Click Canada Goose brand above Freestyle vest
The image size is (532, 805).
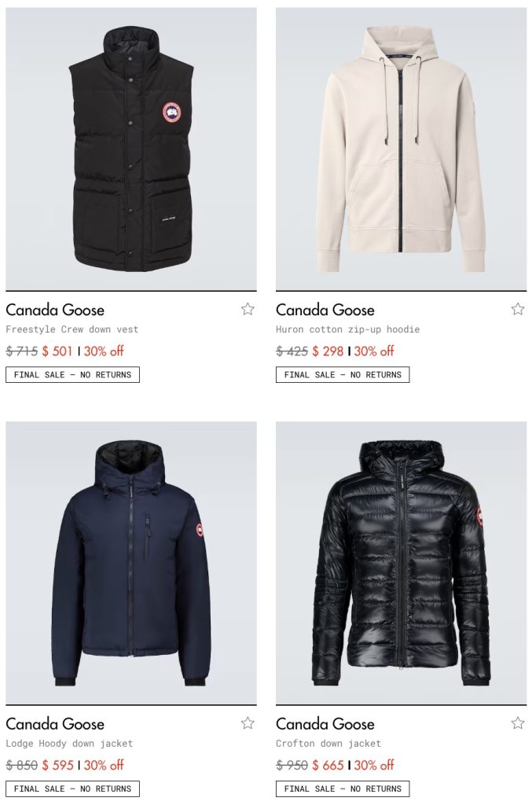point(55,310)
